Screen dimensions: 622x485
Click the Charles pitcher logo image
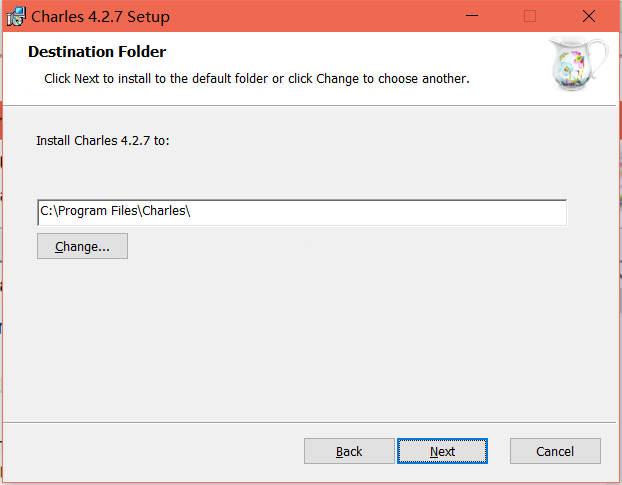tap(578, 63)
